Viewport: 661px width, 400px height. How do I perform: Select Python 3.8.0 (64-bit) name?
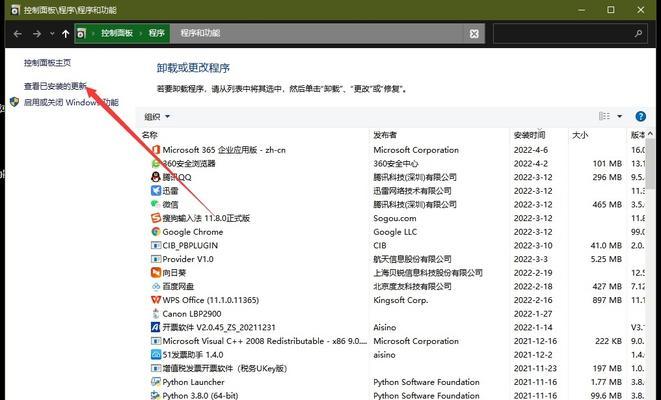tap(200, 396)
